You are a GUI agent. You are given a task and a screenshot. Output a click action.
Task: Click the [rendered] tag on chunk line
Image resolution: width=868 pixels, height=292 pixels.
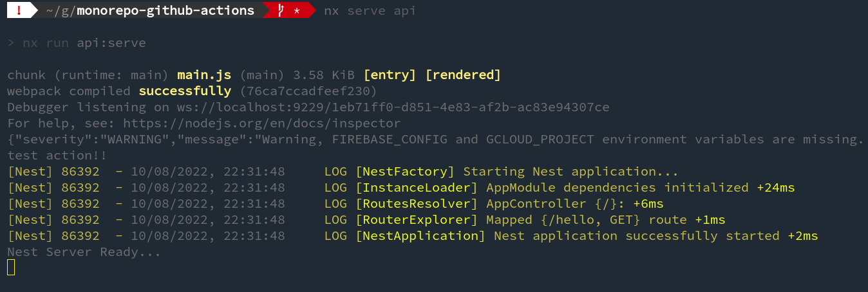pos(463,75)
